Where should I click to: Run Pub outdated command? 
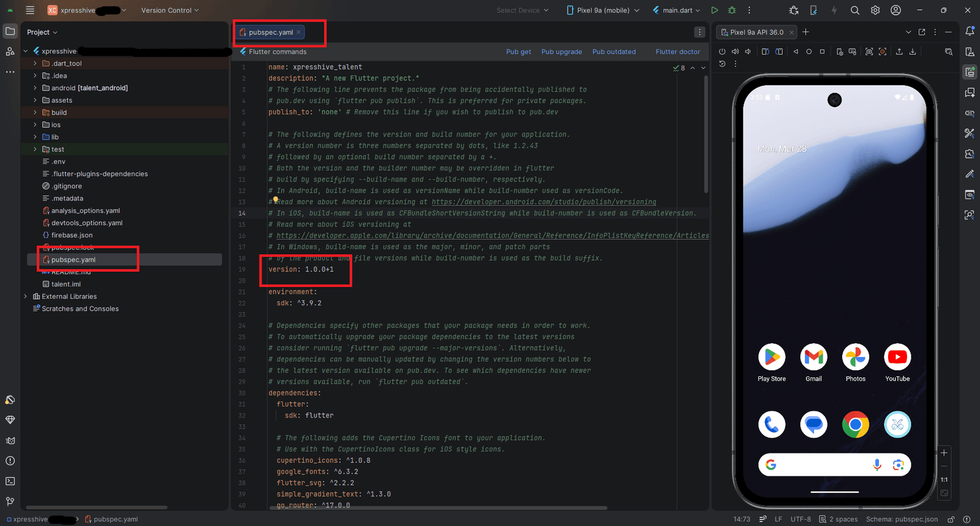[614, 51]
